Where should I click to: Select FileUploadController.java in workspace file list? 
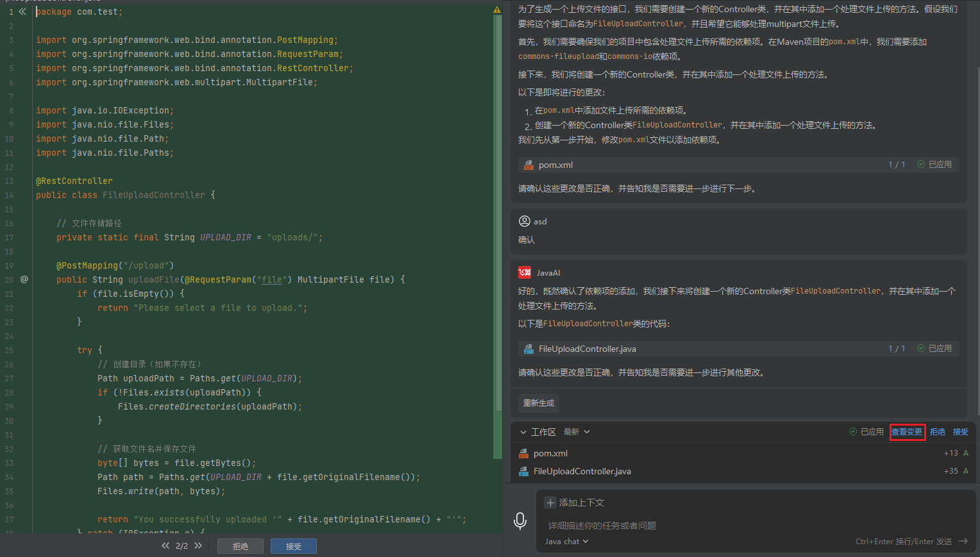click(x=743, y=471)
